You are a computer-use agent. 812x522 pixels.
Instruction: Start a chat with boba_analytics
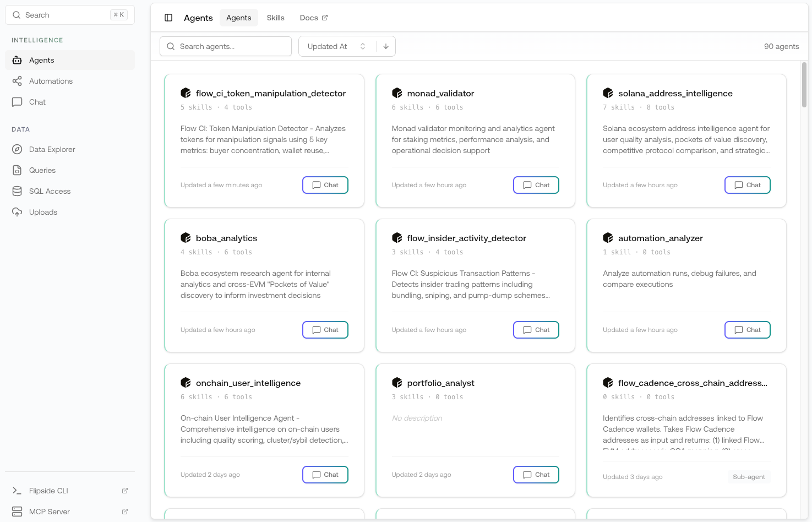pos(325,329)
